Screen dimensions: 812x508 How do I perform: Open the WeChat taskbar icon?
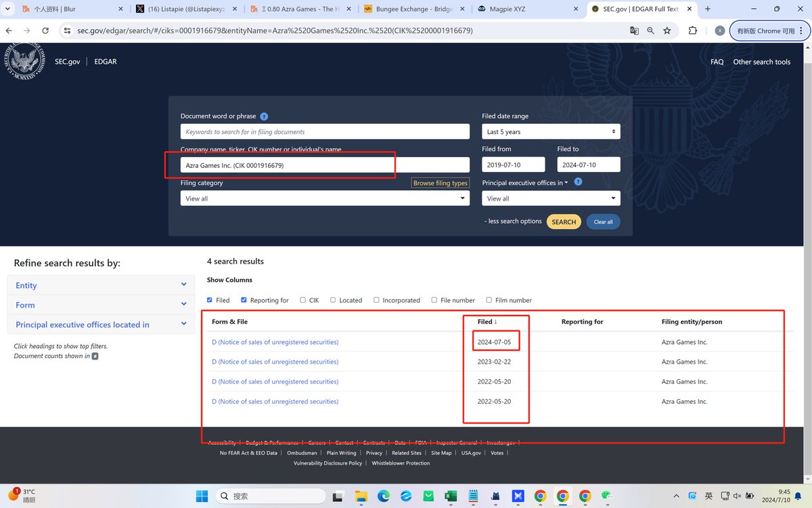click(x=607, y=496)
